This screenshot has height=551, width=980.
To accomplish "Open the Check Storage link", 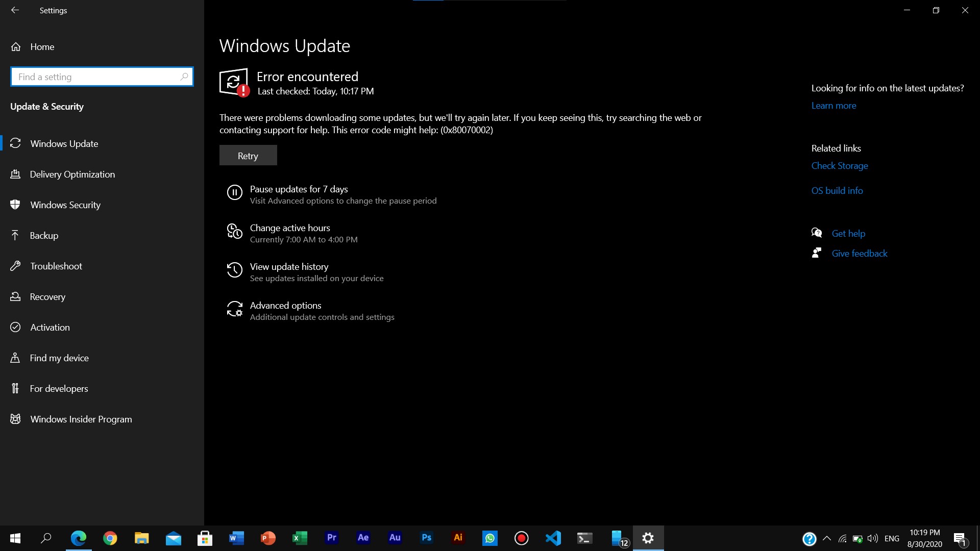I will pyautogui.click(x=840, y=166).
